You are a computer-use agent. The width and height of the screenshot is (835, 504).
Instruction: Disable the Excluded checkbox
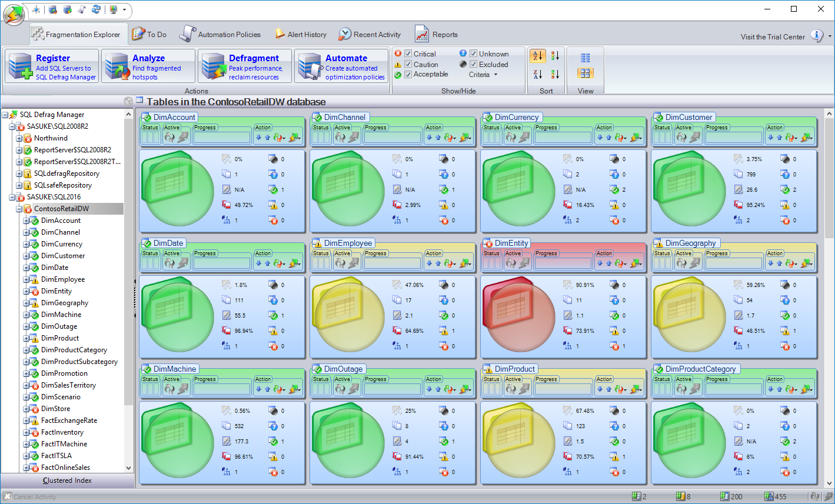click(474, 65)
